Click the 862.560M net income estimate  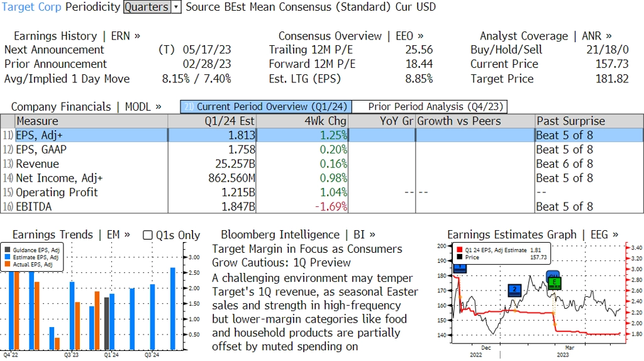pyautogui.click(x=231, y=178)
